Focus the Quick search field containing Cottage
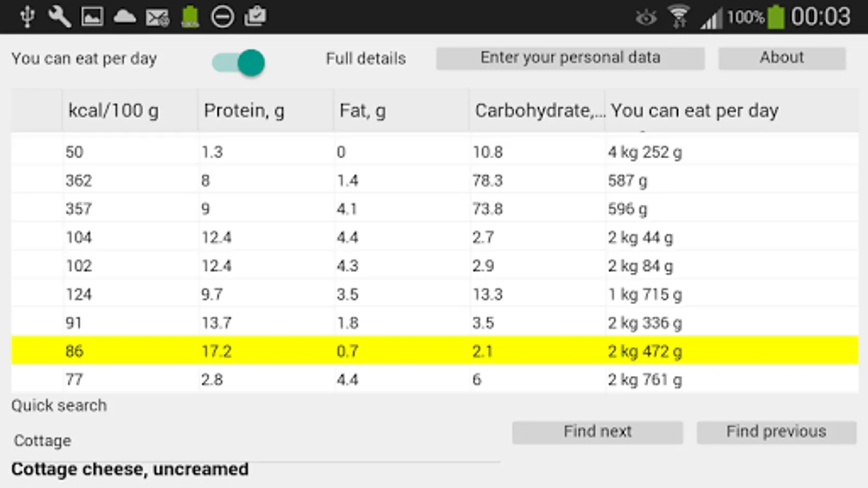Image resolution: width=868 pixels, height=488 pixels. tap(255, 441)
